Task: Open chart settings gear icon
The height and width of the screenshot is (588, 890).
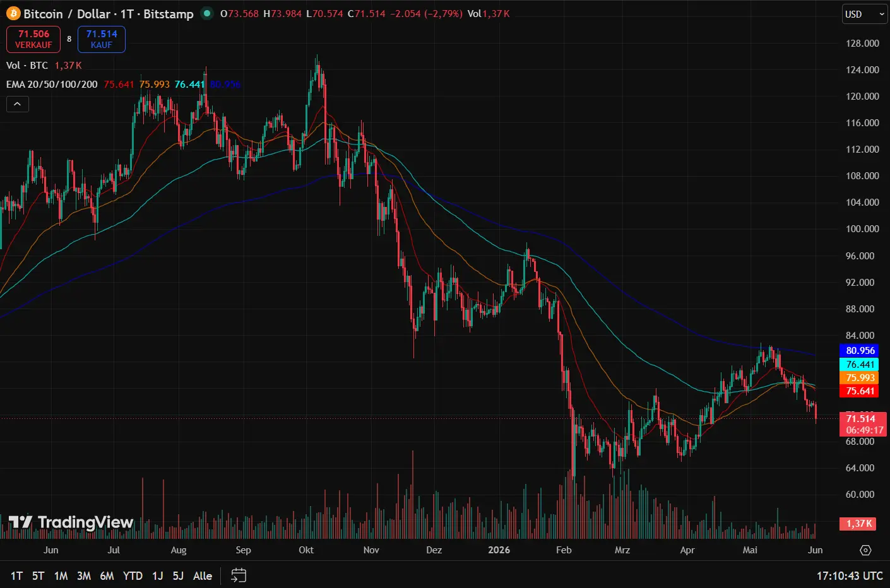Action: click(865, 550)
